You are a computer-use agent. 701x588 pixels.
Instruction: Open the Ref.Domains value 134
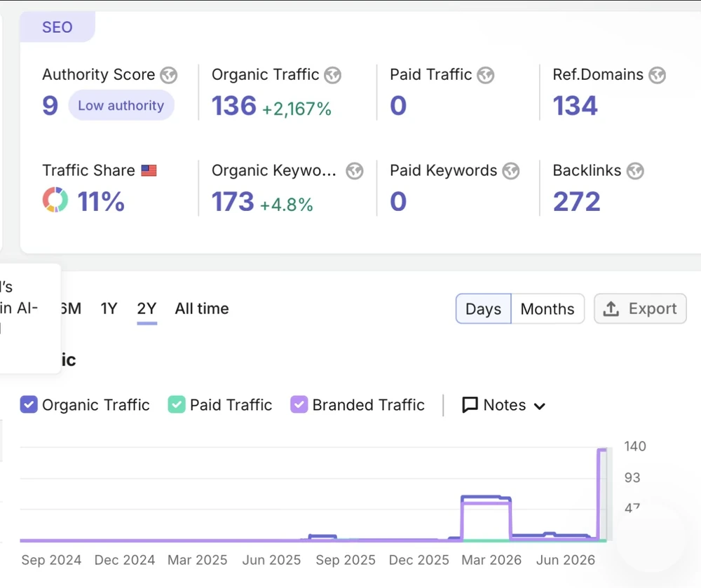(x=575, y=105)
